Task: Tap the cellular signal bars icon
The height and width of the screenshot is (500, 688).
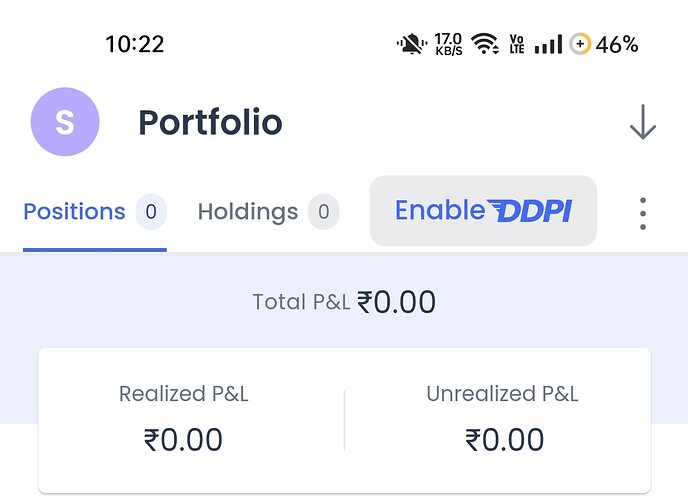Action: pyautogui.click(x=548, y=44)
